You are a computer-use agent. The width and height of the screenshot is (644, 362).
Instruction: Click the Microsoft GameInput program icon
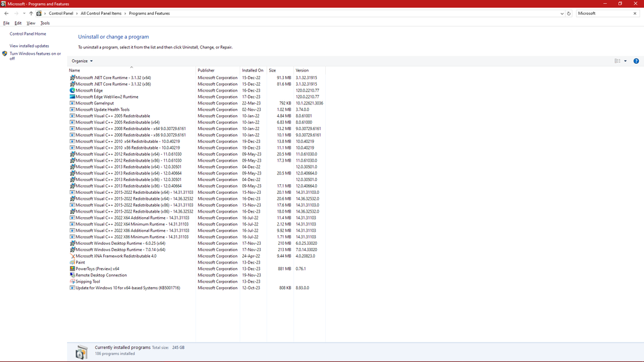72,103
